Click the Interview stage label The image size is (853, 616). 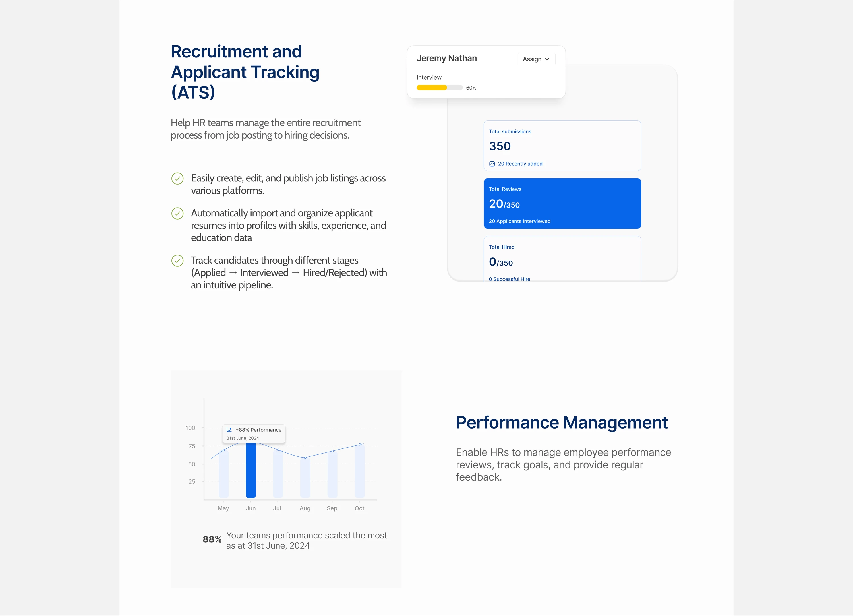pyautogui.click(x=429, y=77)
